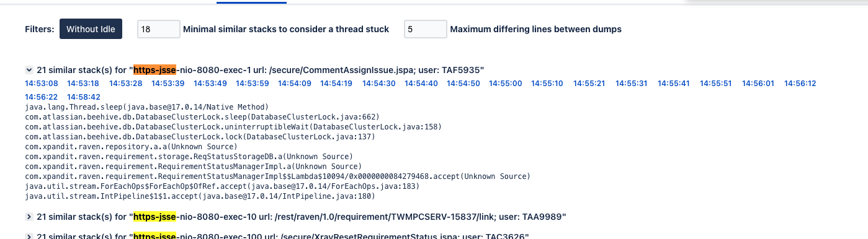Open the 14:54:30 thread dump
This screenshot has width=868, height=239.
coord(379,84)
